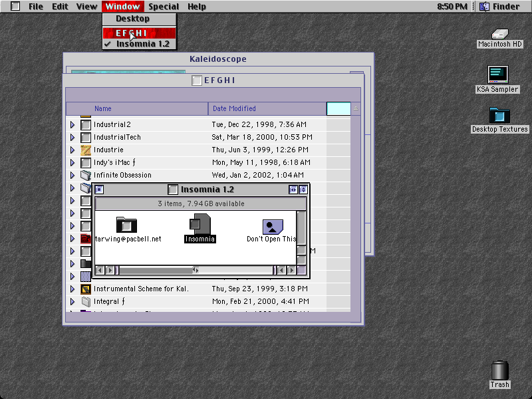Viewport: 532px width, 399px height.
Task: Select the KSA Sampler desktop icon
Action: point(497,74)
